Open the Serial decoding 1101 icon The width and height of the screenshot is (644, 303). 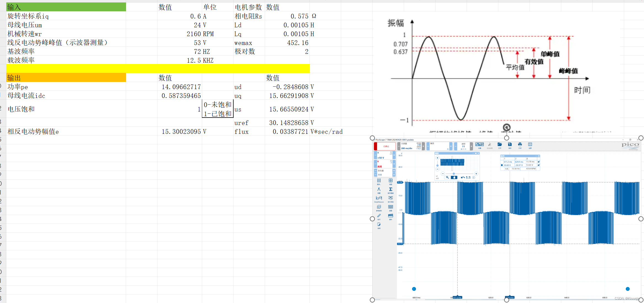click(391, 198)
